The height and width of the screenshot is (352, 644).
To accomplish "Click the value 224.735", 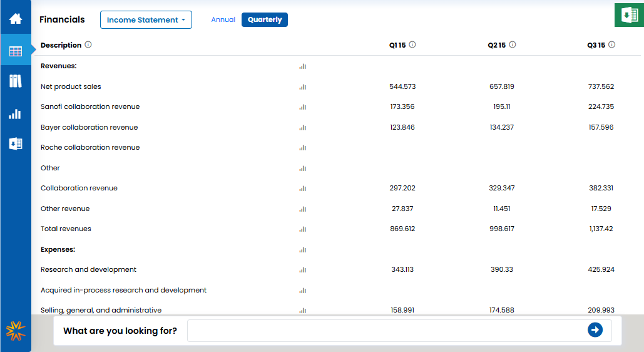I will click(601, 106).
